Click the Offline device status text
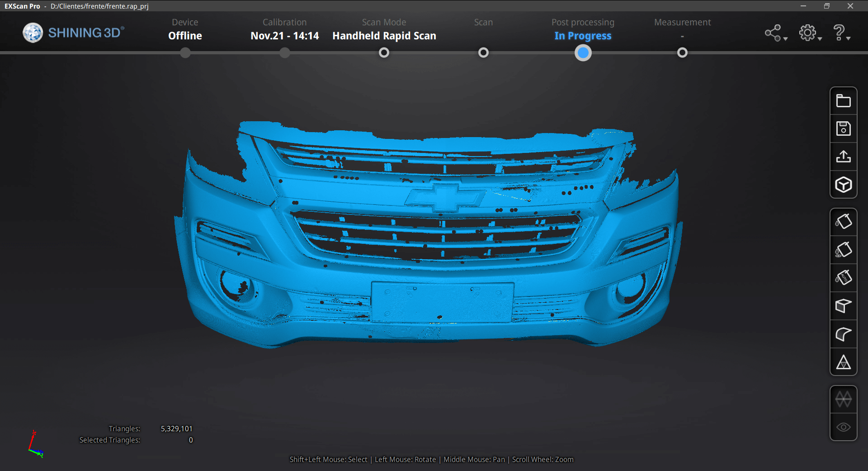This screenshot has width=868, height=471. (x=185, y=36)
